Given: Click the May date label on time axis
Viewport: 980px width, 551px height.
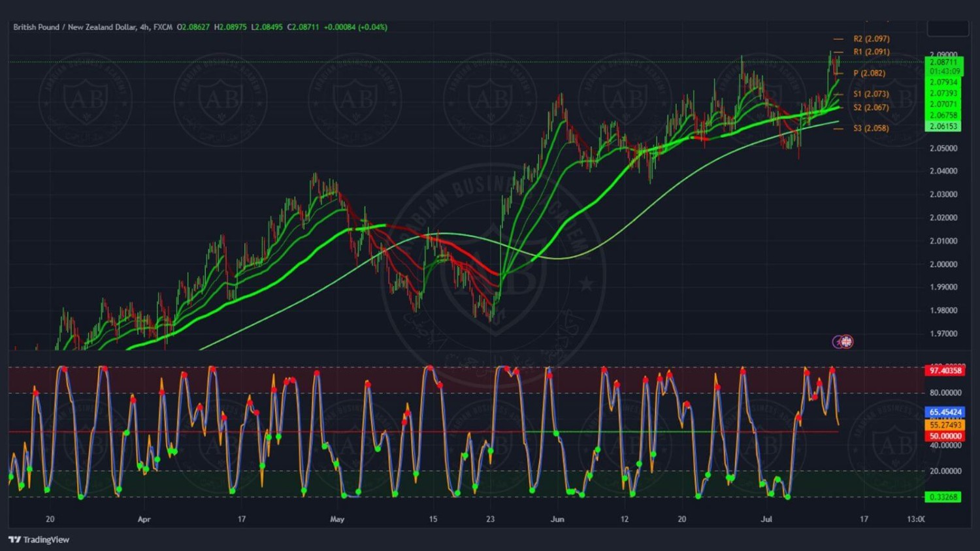Looking at the screenshot, I should [x=337, y=519].
